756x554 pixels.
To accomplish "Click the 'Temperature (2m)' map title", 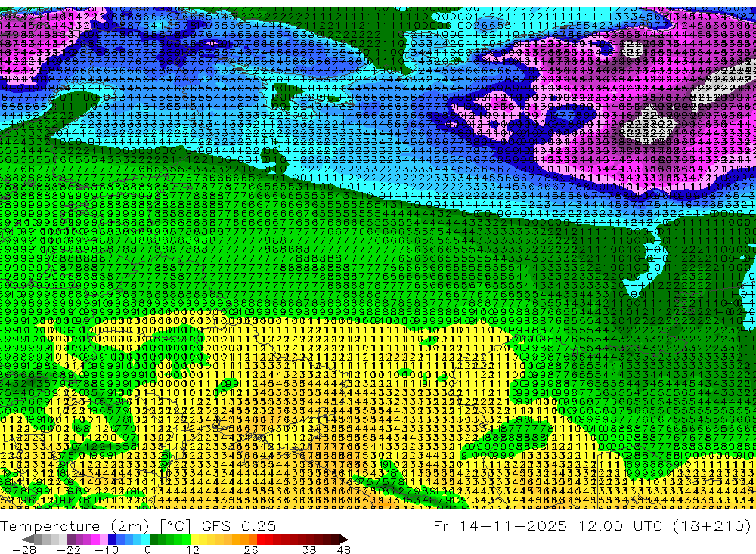I will (x=75, y=525).
